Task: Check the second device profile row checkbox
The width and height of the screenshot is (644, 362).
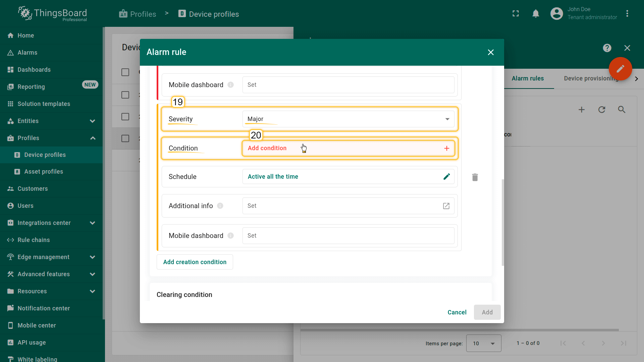Action: (125, 117)
